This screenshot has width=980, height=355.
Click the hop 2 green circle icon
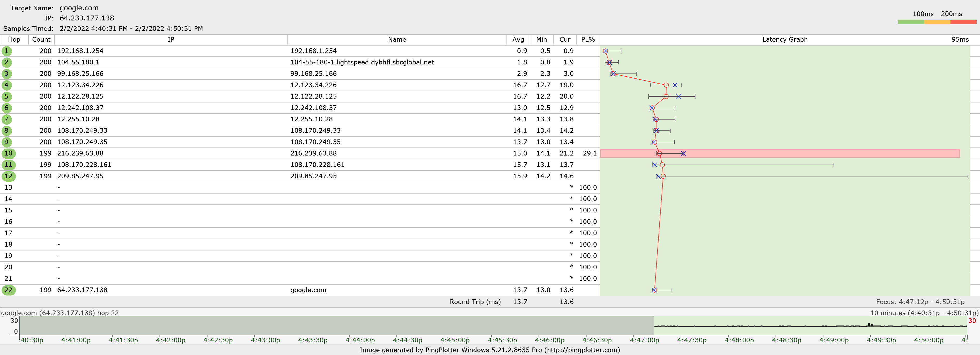pyautogui.click(x=6, y=62)
